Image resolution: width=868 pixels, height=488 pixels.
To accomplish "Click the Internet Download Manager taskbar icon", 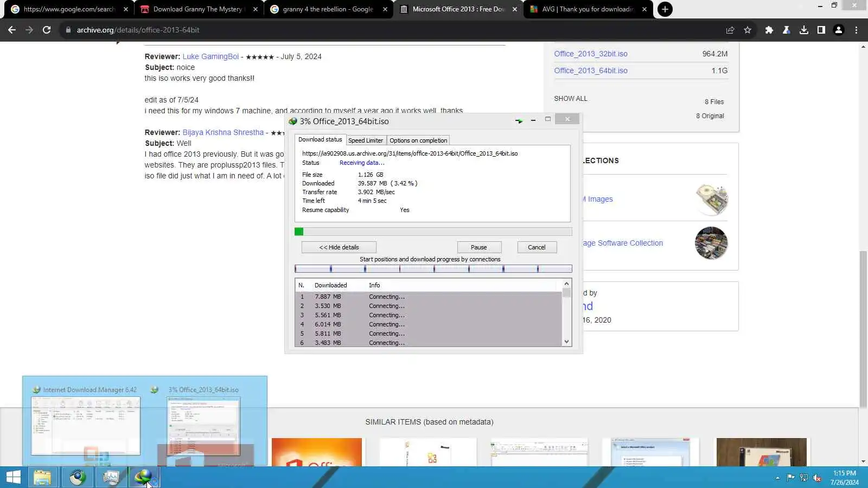I will pyautogui.click(x=144, y=477).
